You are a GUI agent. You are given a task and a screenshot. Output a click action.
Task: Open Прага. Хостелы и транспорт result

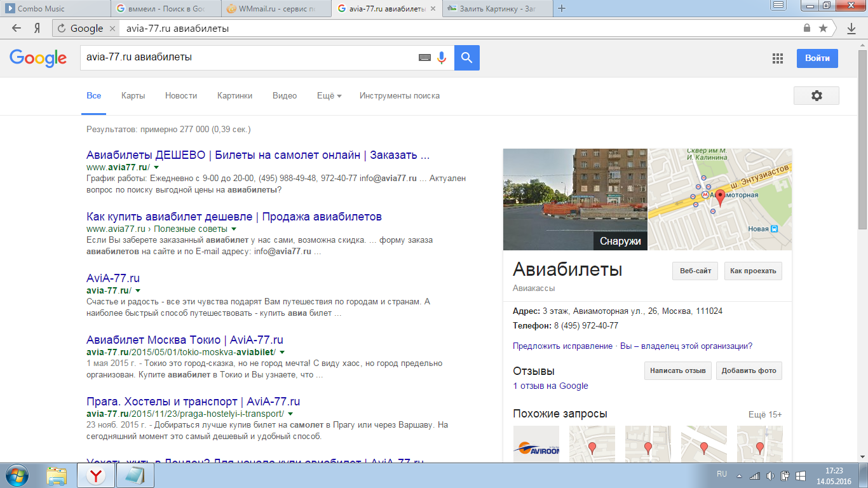193,402
